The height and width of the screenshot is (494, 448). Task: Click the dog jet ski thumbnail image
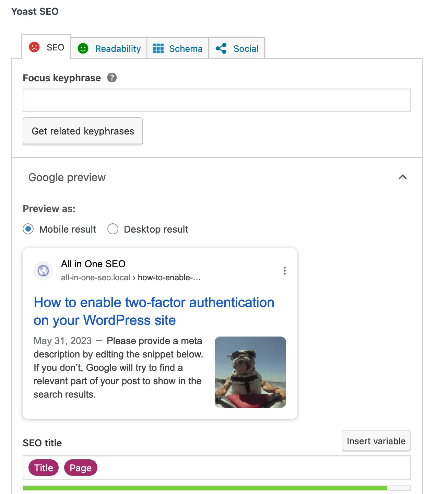[x=250, y=372]
